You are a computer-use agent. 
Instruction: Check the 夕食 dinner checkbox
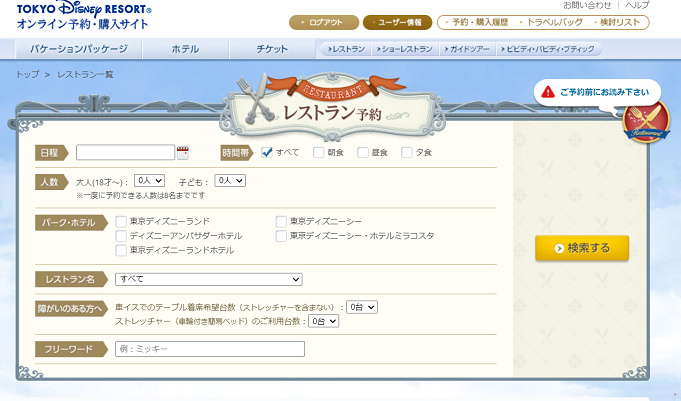(x=407, y=152)
